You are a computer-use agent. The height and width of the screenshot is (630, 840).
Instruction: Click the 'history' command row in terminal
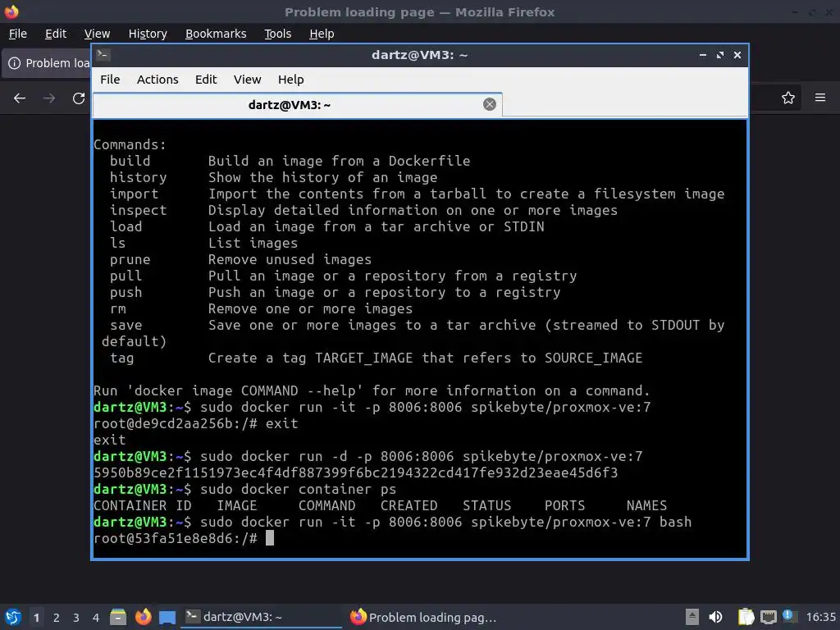tap(273, 177)
